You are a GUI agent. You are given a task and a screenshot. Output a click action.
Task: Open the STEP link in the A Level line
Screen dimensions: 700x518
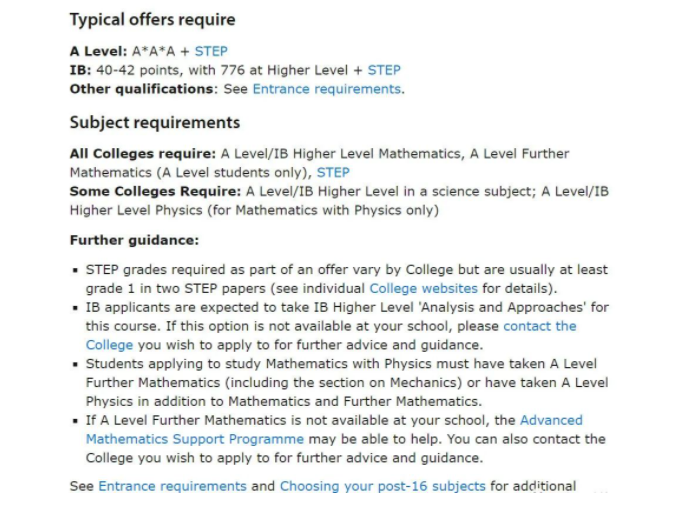coord(211,51)
